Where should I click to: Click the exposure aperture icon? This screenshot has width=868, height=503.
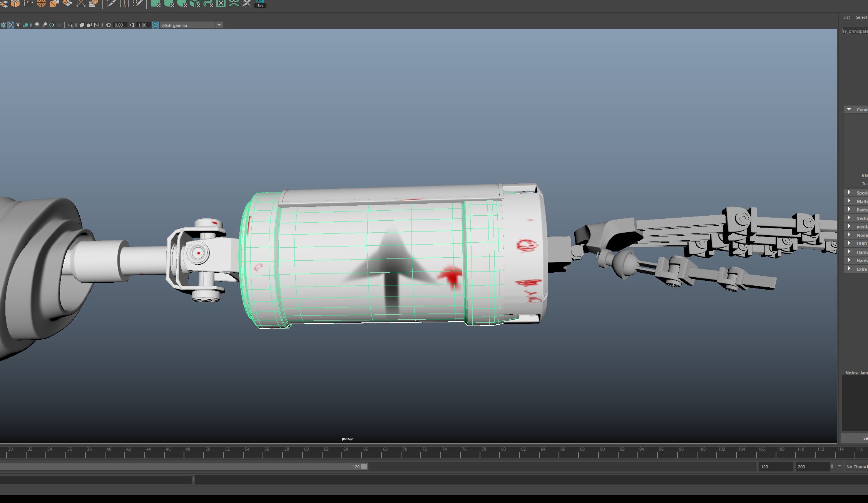pyautogui.click(x=109, y=25)
